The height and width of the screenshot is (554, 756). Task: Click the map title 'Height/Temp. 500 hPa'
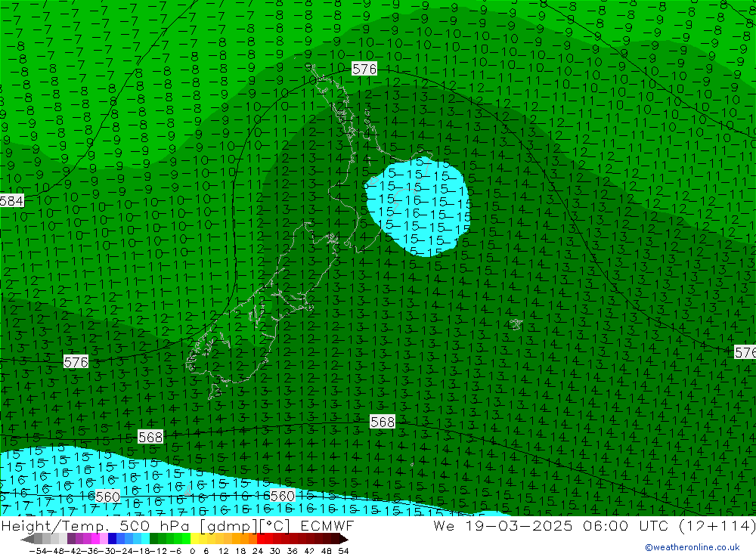click(x=96, y=526)
